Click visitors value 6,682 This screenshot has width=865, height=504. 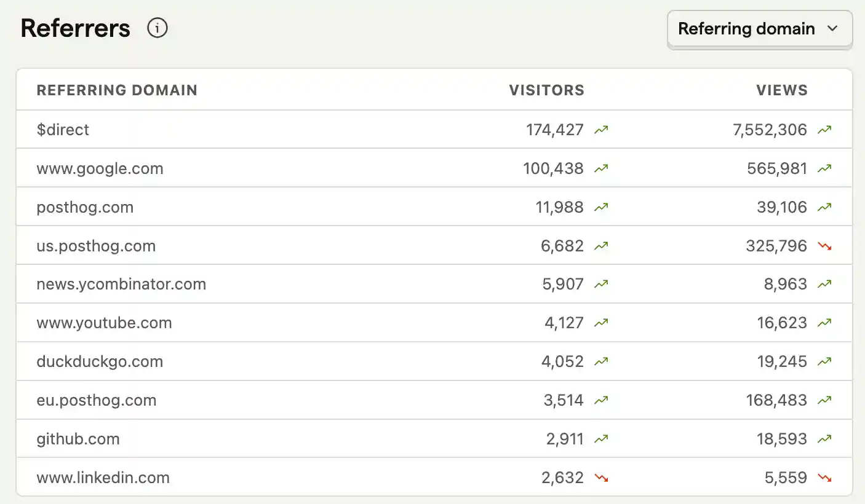(x=562, y=246)
